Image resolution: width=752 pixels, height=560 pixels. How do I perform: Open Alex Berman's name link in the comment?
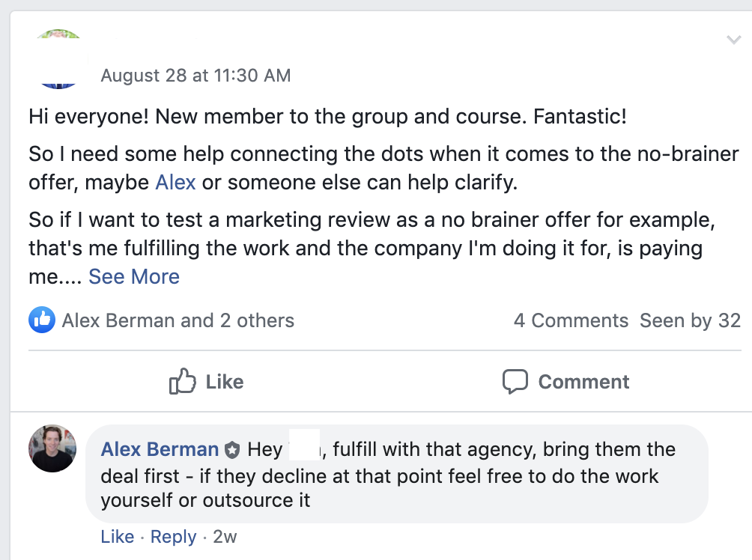160,449
